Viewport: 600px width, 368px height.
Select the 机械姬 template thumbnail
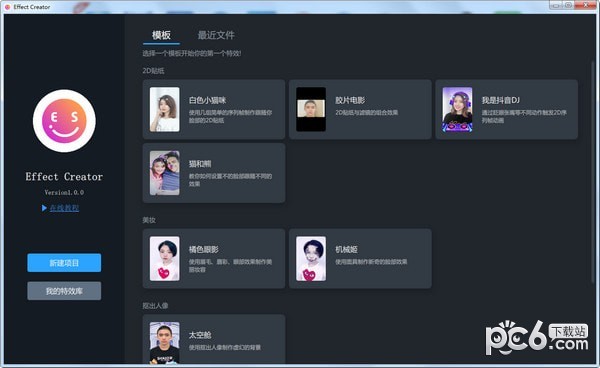[x=311, y=259]
